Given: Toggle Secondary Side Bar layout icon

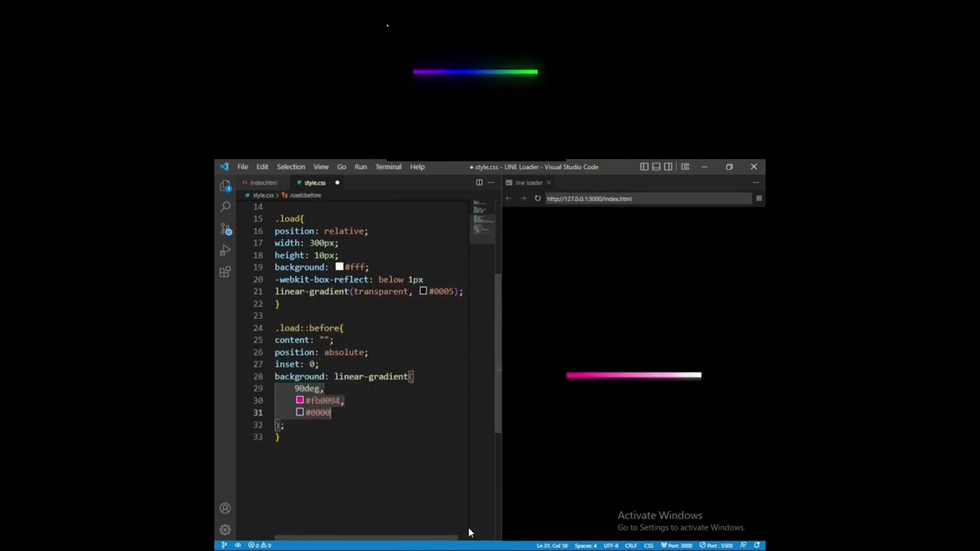Looking at the screenshot, I should (668, 166).
